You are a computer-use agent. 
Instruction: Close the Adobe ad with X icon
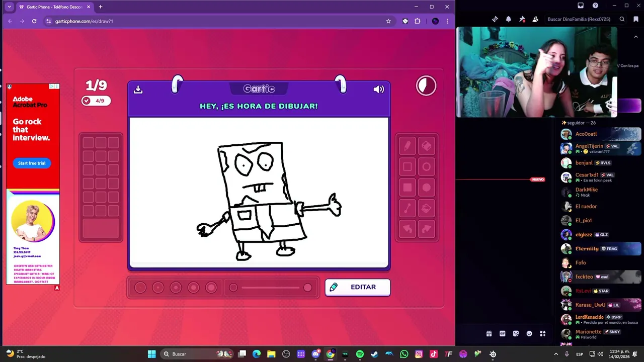(56, 86)
